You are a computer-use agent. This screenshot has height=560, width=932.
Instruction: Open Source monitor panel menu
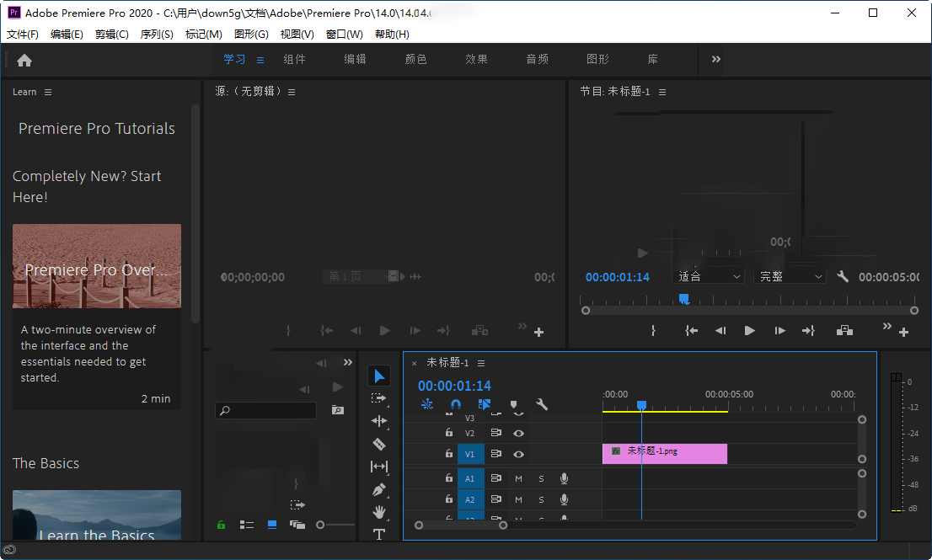click(292, 92)
